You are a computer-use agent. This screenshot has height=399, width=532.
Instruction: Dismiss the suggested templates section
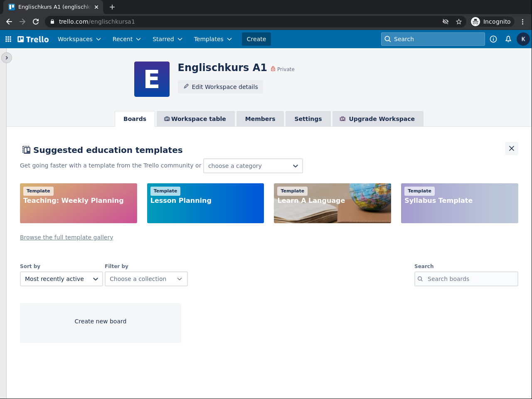pyautogui.click(x=512, y=148)
